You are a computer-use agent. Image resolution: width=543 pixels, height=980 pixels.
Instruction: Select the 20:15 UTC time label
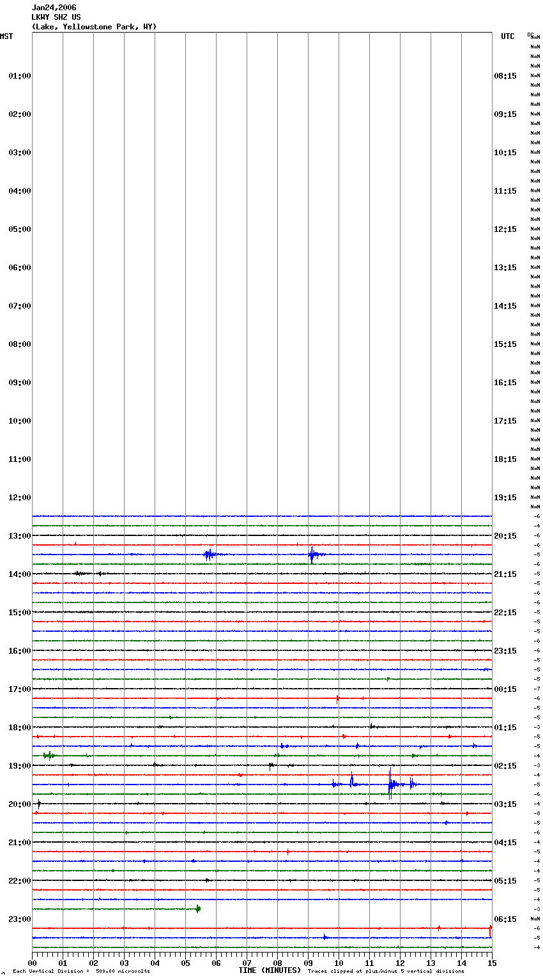505,536
